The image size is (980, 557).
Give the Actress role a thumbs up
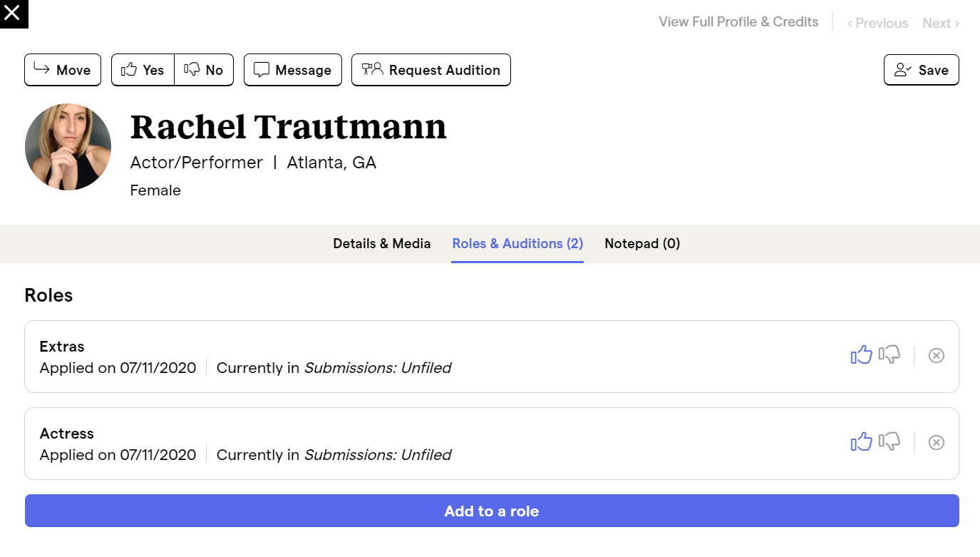pos(862,441)
